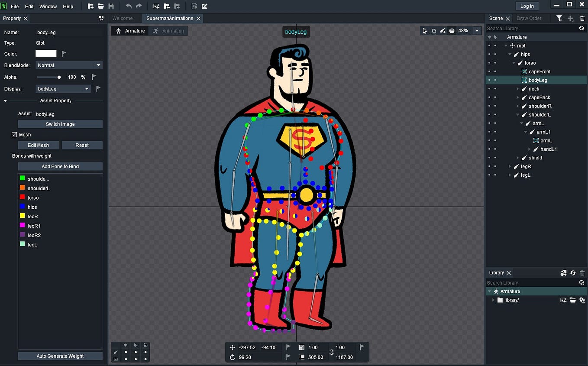Click the undo arrow in the top toolbar

[x=129, y=6]
